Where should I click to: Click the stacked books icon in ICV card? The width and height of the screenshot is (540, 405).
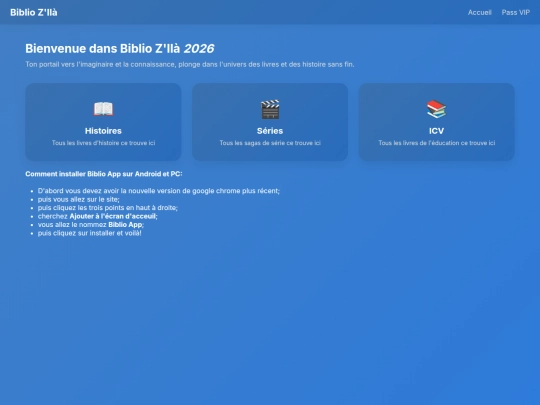coord(436,109)
